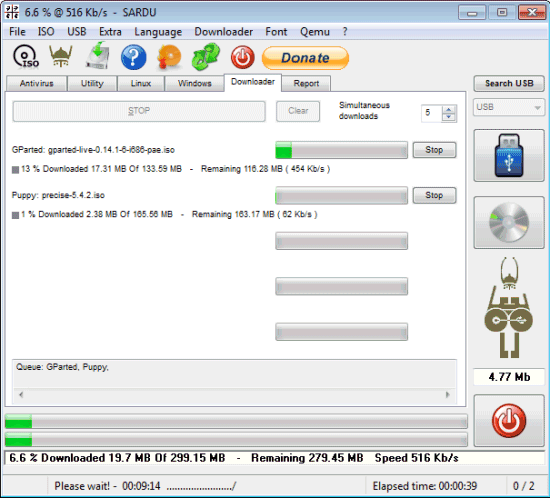This screenshot has width=550, height=498.
Task: Increase simultaneous downloads with up arrow
Action: pyautogui.click(x=448, y=109)
